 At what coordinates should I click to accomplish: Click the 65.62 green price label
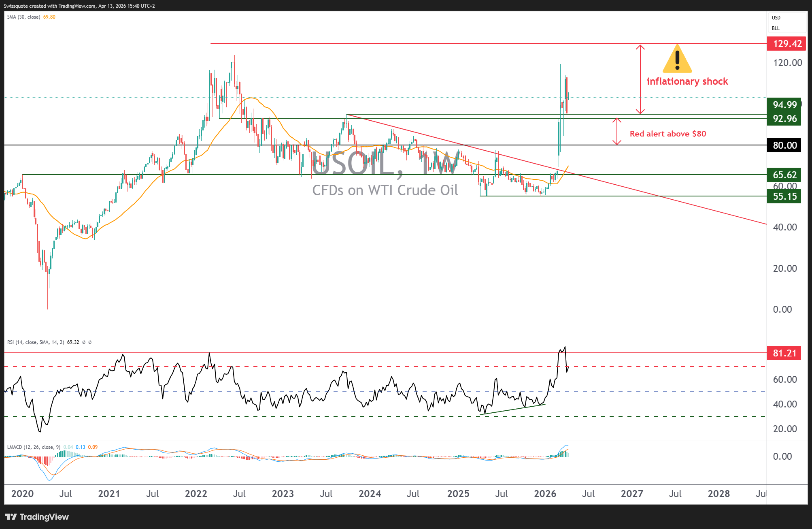784,175
